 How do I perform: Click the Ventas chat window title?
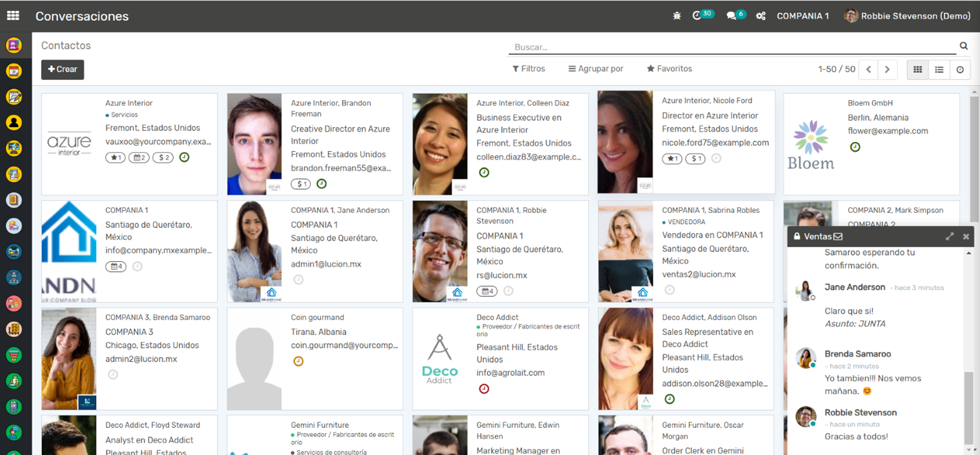[818, 236]
